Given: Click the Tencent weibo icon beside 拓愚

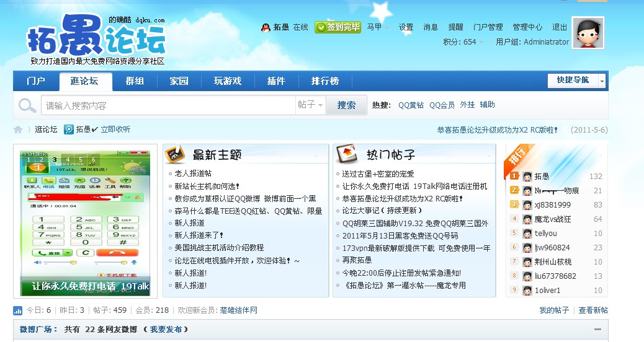Looking at the screenshot, I should tap(69, 129).
